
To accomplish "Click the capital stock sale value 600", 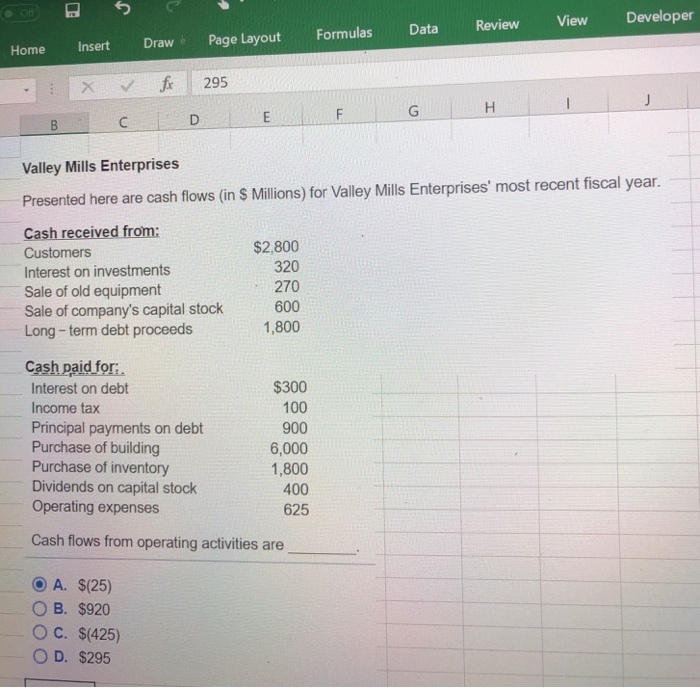I will tap(287, 307).
